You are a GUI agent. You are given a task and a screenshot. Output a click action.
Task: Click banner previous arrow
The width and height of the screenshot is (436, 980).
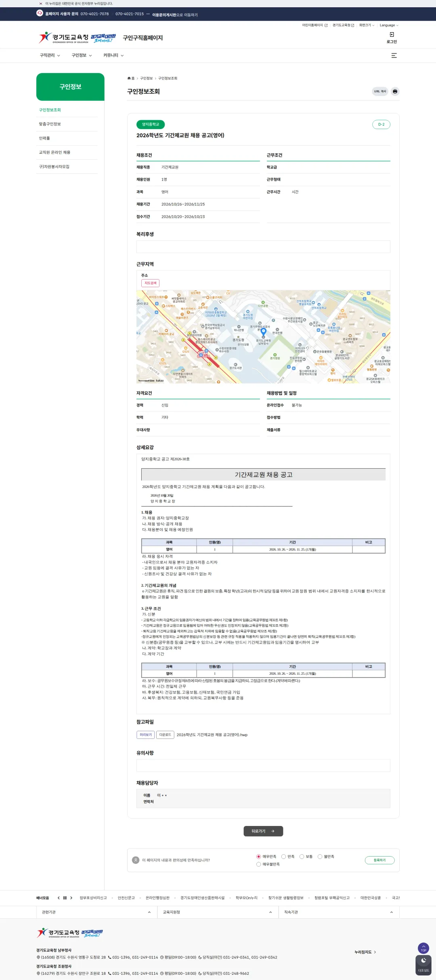[x=59, y=898]
